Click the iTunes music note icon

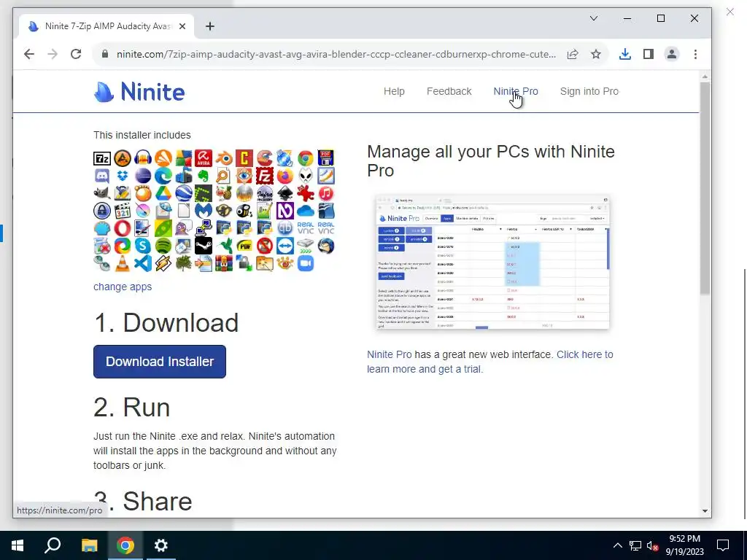326,193
